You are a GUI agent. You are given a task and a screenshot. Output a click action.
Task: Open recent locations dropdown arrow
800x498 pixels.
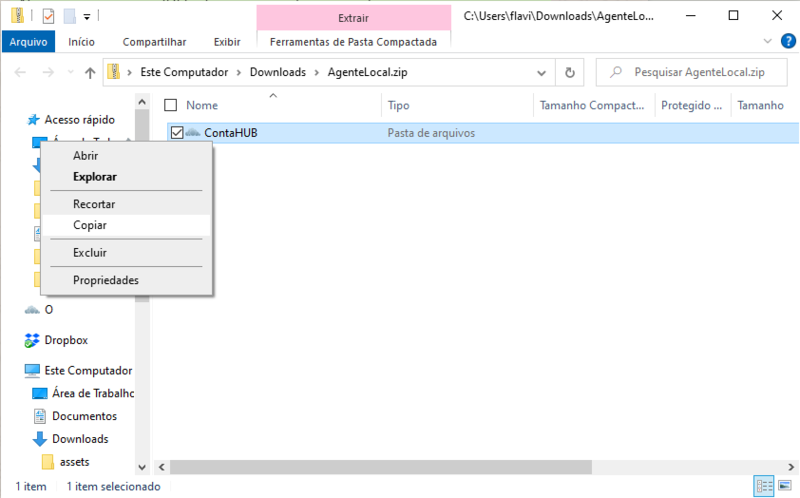point(70,72)
